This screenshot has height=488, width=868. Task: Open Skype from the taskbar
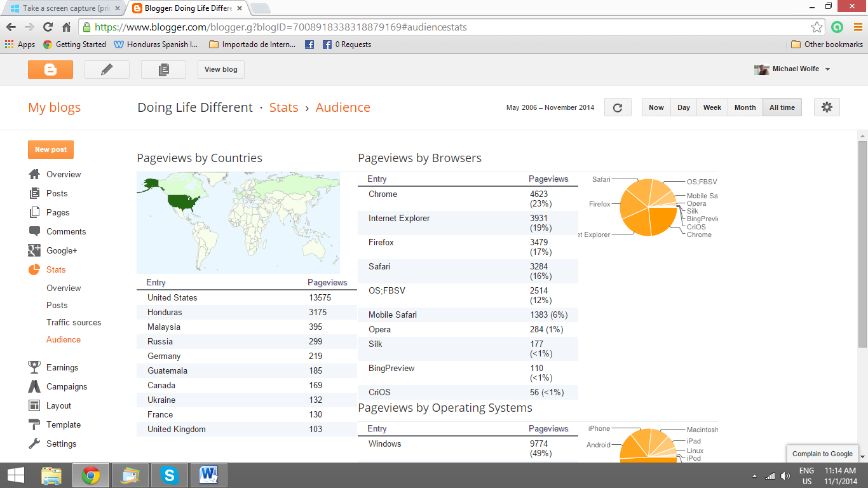169,475
